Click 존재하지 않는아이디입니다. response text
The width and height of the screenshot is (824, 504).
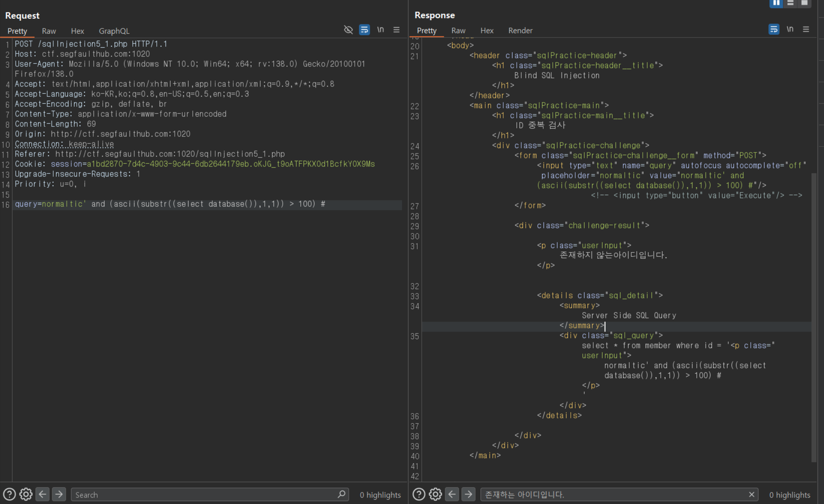(x=613, y=255)
